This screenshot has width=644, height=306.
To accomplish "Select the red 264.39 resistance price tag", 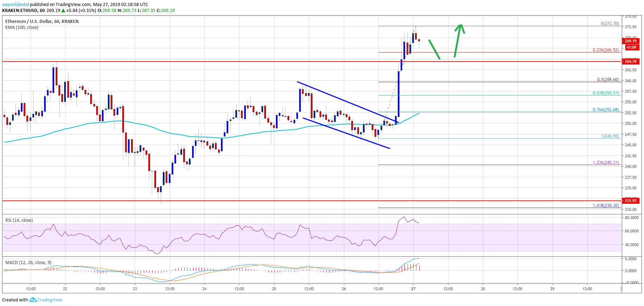I will click(631, 61).
